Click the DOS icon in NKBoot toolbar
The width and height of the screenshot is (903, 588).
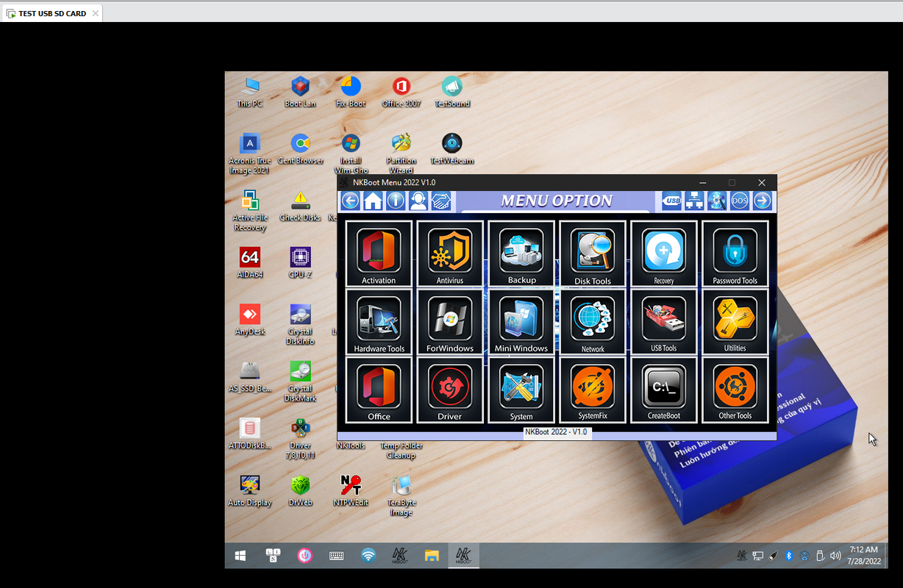point(740,201)
